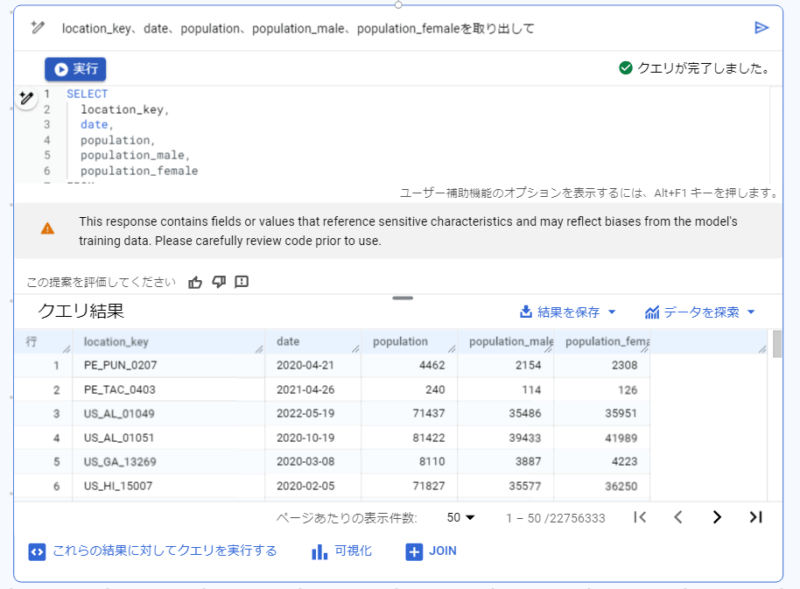Viewport: 800px width, 589px height.
Task: Click the thumbs up rating icon
Action: 195,282
